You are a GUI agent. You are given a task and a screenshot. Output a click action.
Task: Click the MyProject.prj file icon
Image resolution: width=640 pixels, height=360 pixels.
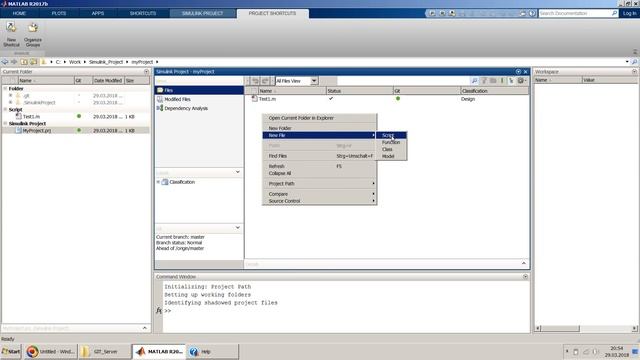point(18,131)
